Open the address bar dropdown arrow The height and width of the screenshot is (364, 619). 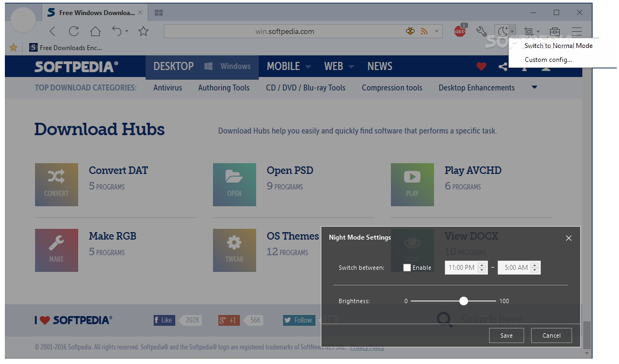[x=437, y=31]
